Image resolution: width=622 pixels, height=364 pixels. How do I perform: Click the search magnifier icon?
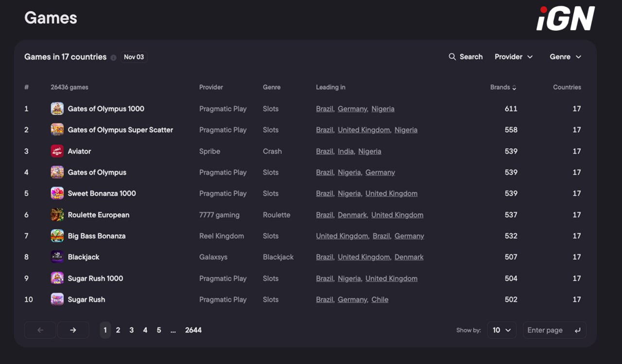coord(452,57)
